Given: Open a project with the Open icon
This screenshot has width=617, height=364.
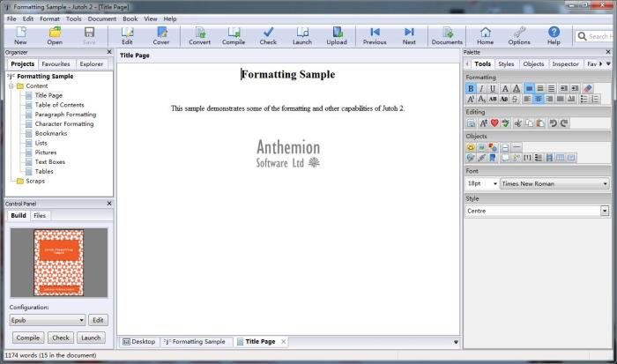Looking at the screenshot, I should pyautogui.click(x=55, y=35).
